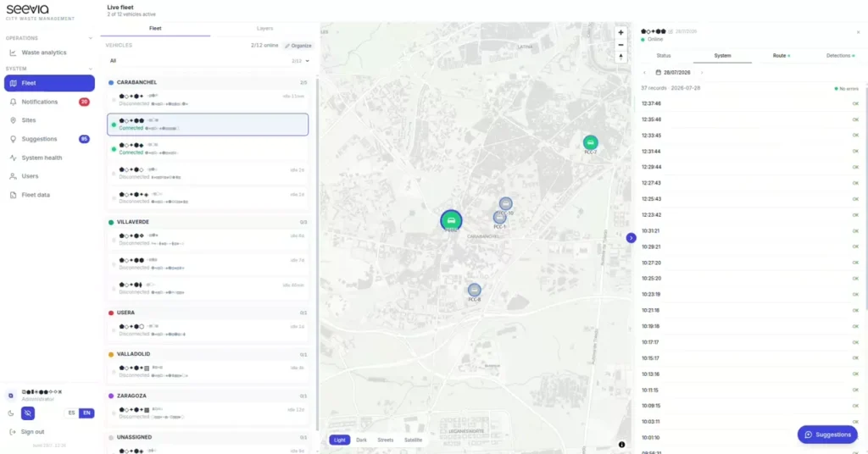Click the Organize button
This screenshot has height=454, width=868.
pyautogui.click(x=298, y=46)
